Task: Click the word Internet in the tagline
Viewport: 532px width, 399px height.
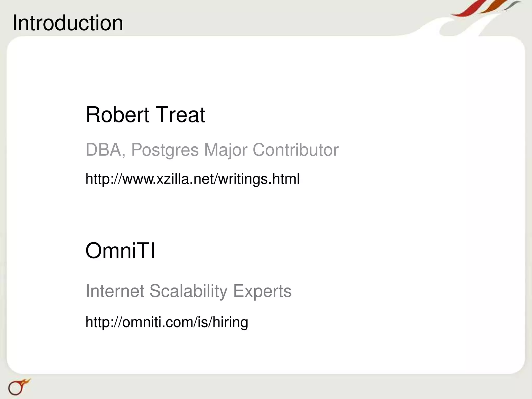Action: 115,291
